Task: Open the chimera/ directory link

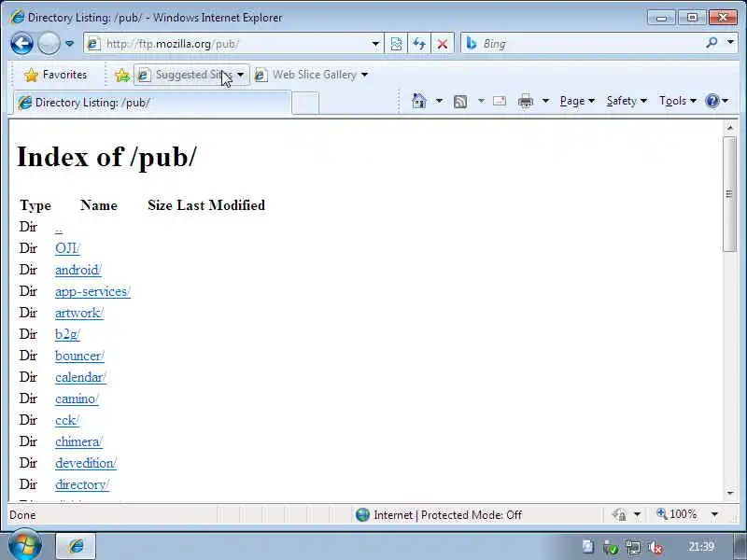Action: [78, 441]
